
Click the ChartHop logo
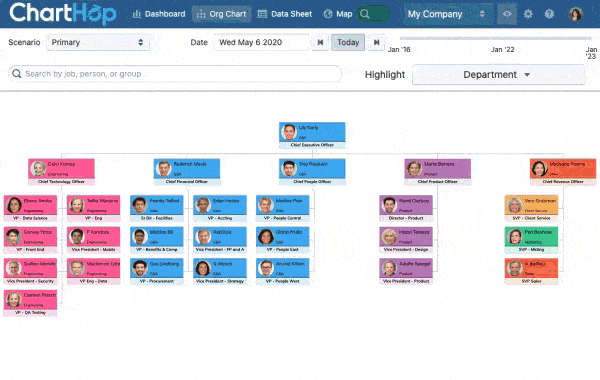pyautogui.click(x=63, y=14)
